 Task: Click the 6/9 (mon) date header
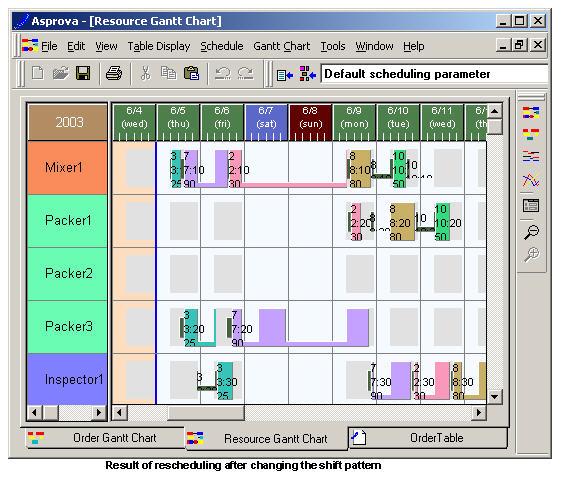pos(354,122)
